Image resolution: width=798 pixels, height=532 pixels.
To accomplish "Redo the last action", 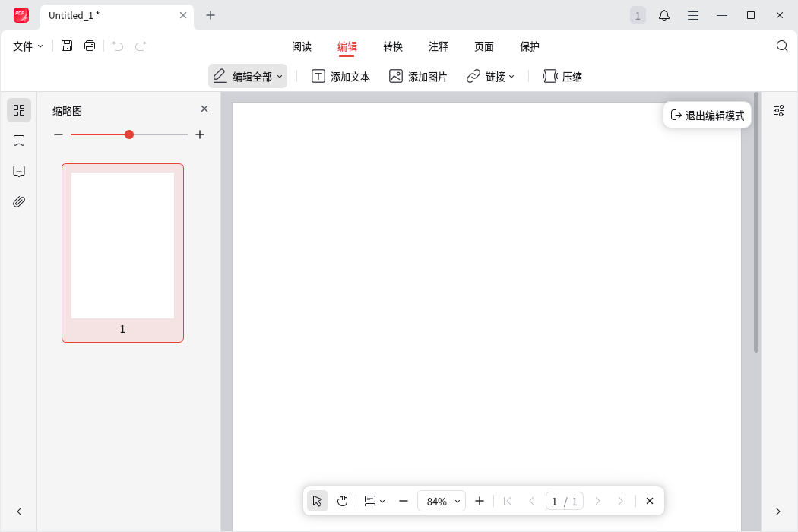I will (x=141, y=46).
